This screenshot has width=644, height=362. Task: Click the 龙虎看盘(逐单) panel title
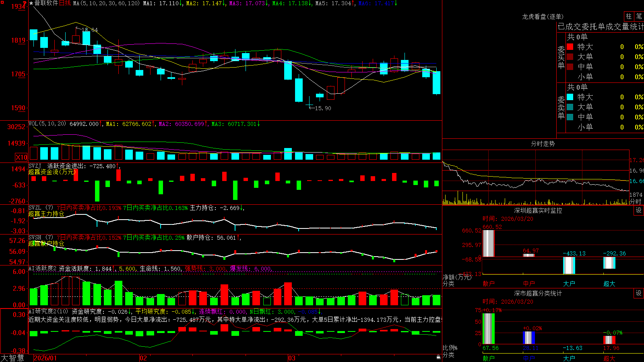[x=543, y=16]
